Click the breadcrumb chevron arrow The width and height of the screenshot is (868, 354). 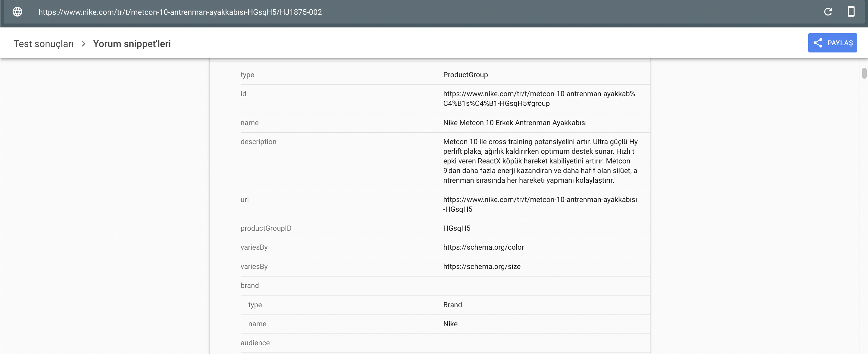click(x=84, y=44)
